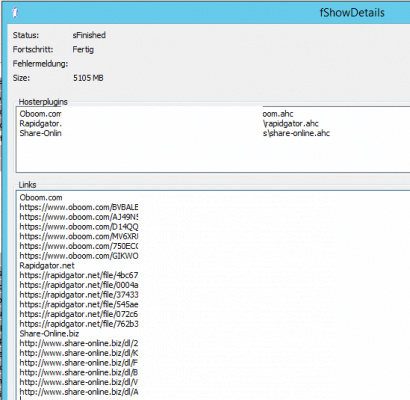410x400 pixels.
Task: Click rapidgator.net file link starting 545ae
Action: tap(79, 304)
